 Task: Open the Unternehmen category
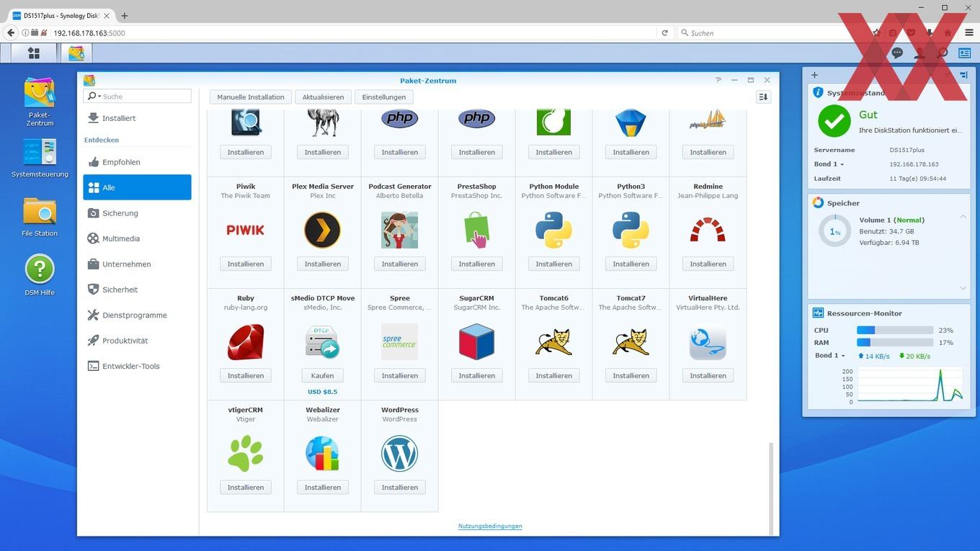137,264
